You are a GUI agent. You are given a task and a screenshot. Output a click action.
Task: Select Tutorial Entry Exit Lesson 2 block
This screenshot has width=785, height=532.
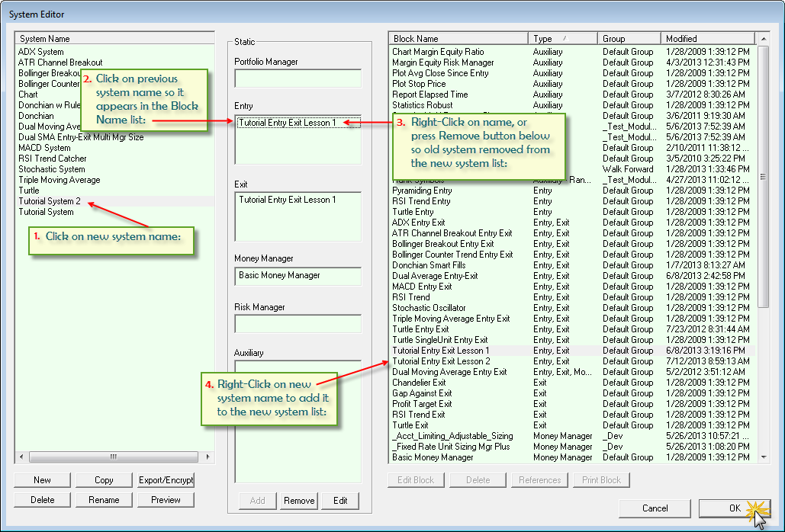pyautogui.click(x=441, y=361)
